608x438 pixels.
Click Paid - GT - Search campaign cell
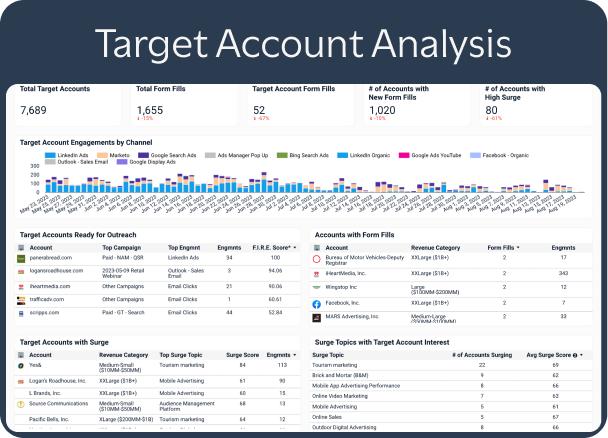pyautogui.click(x=123, y=312)
